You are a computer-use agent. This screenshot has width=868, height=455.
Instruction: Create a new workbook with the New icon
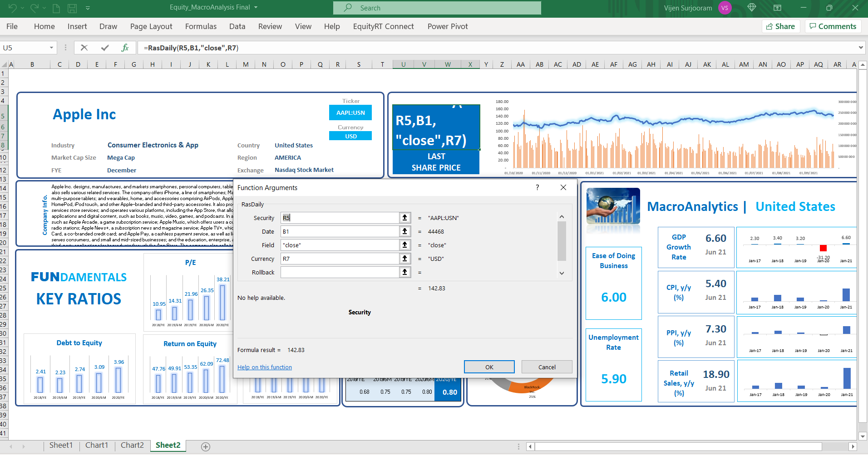tap(56, 8)
